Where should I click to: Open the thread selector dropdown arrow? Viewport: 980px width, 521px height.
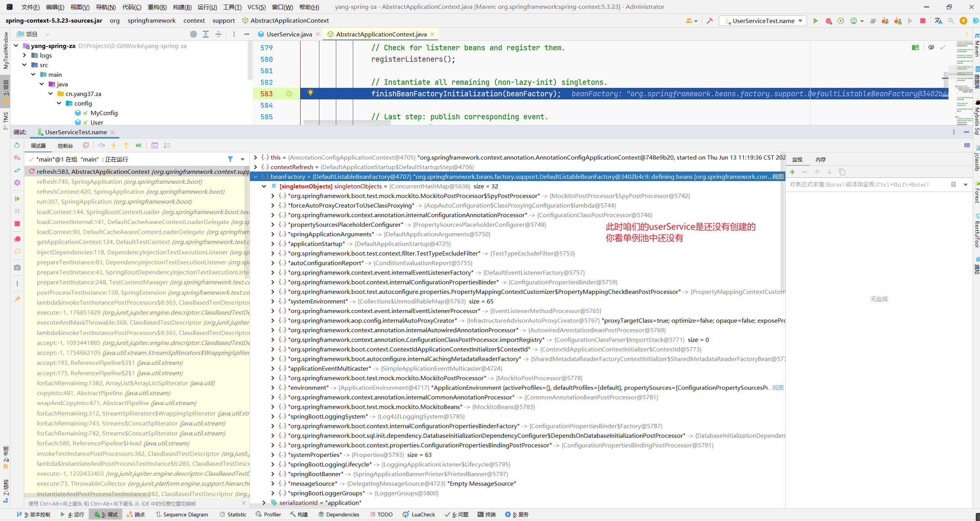(x=243, y=159)
